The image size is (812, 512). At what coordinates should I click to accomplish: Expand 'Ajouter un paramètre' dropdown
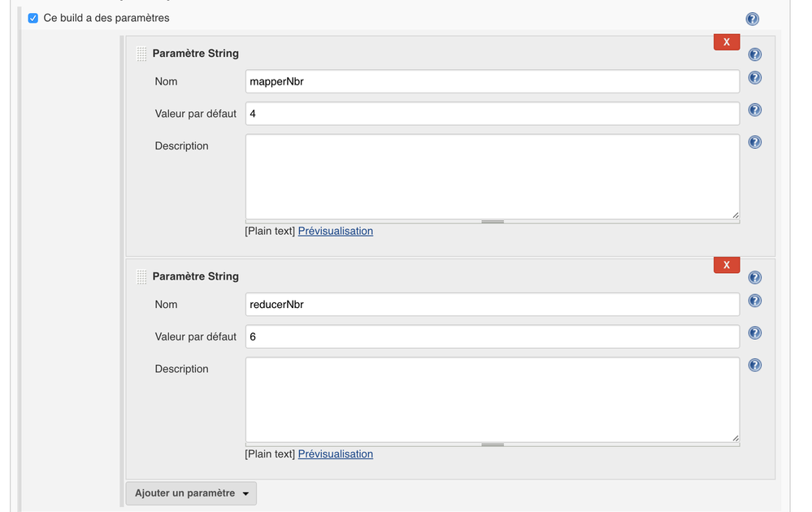tap(191, 493)
